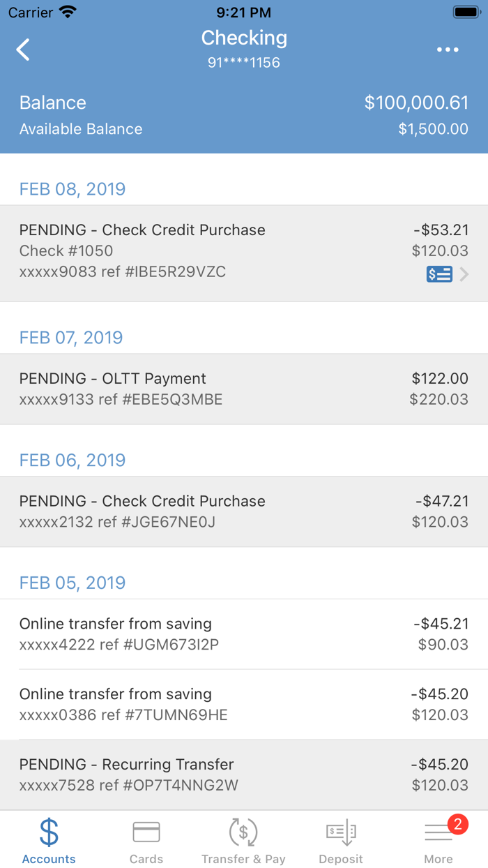Open the Cards section icon
The height and width of the screenshot is (868, 488).
click(x=146, y=832)
